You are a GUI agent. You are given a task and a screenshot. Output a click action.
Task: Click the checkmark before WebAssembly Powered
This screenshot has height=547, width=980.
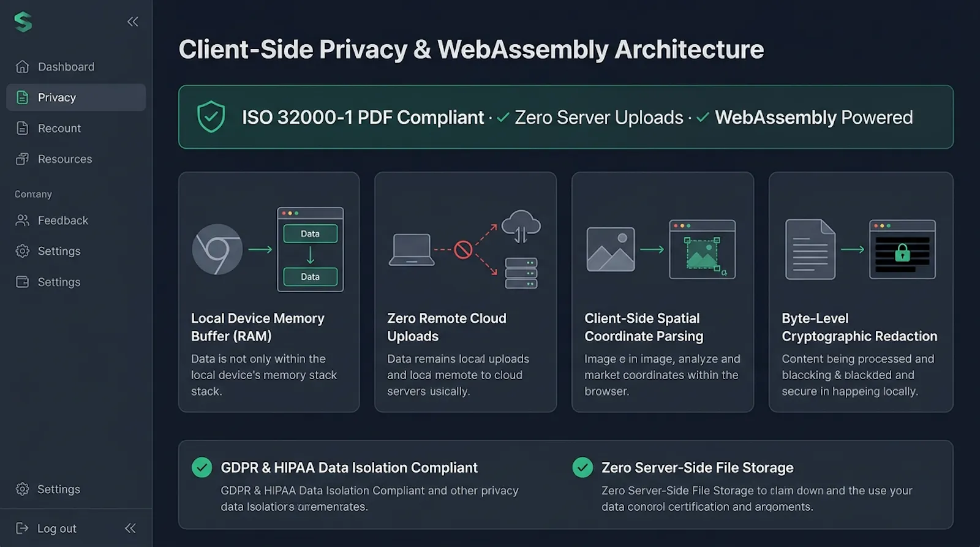click(x=703, y=117)
